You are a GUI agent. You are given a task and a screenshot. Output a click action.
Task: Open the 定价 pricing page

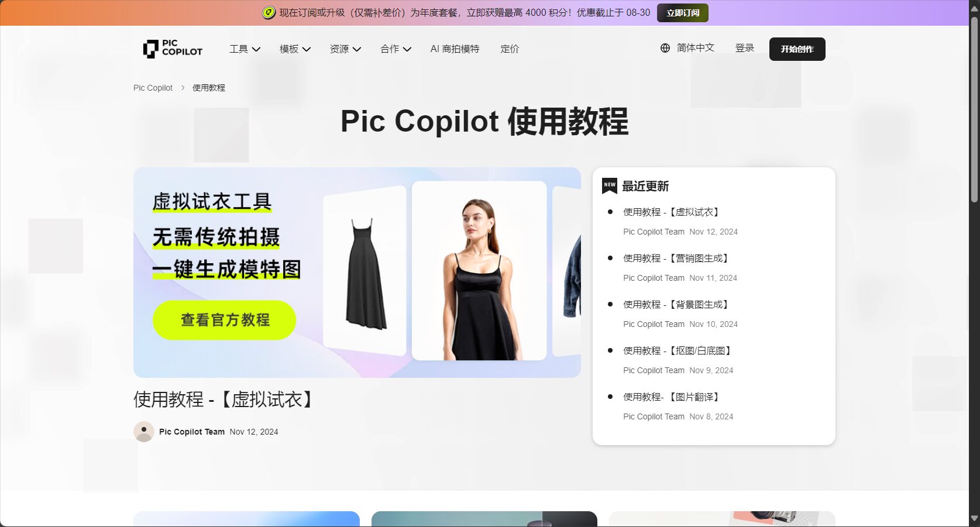[x=510, y=49]
